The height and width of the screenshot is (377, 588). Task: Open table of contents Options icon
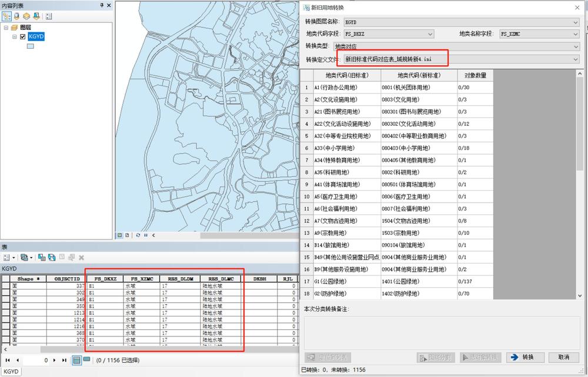[49, 16]
